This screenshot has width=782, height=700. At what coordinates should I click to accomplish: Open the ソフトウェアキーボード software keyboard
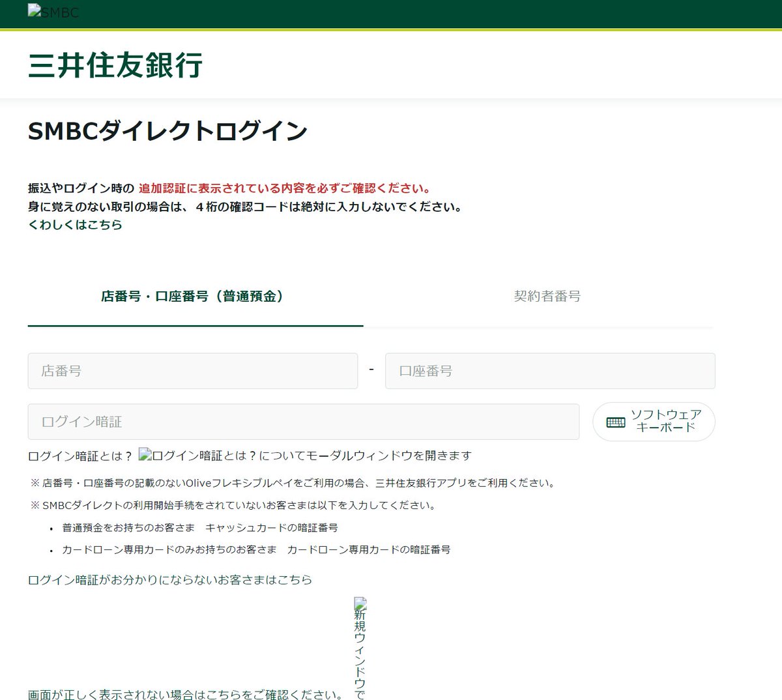[x=654, y=422]
